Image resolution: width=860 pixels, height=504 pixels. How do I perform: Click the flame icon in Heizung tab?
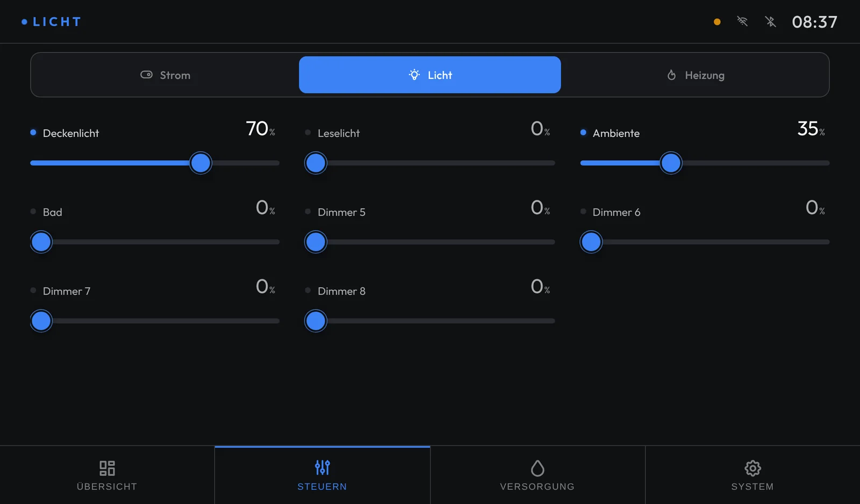671,75
